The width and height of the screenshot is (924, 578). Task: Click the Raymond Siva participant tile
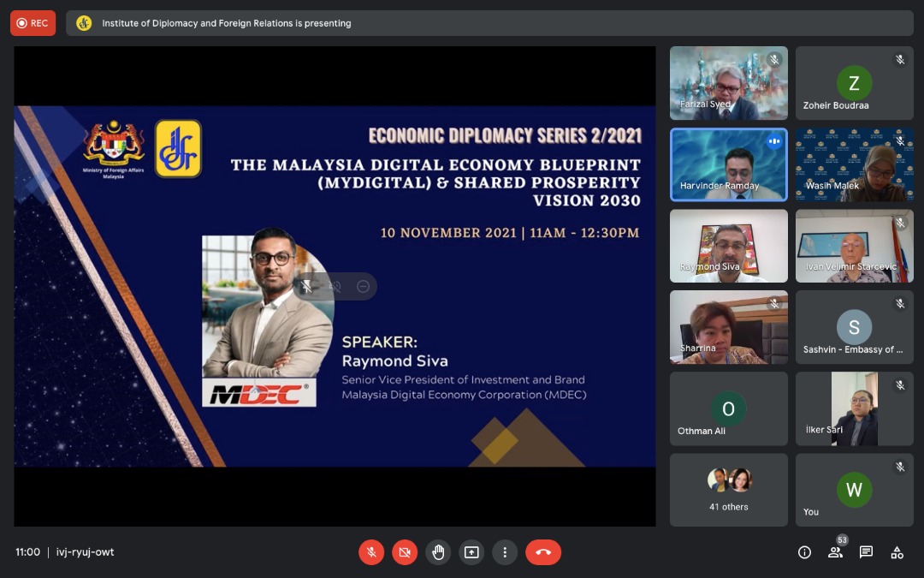point(728,246)
